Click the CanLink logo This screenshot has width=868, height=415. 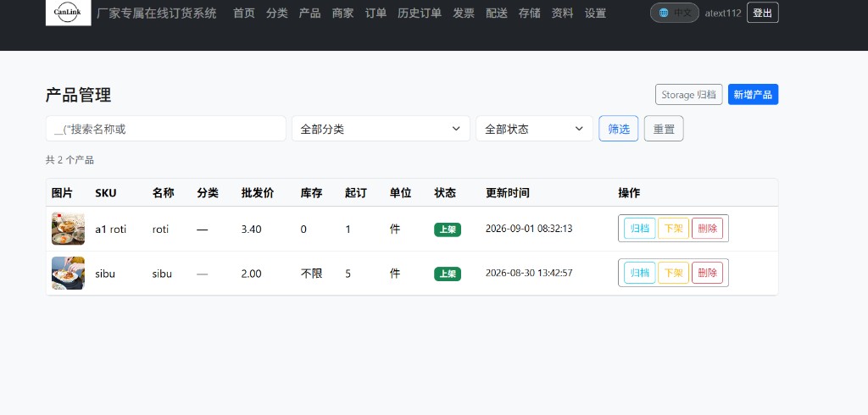coord(68,12)
